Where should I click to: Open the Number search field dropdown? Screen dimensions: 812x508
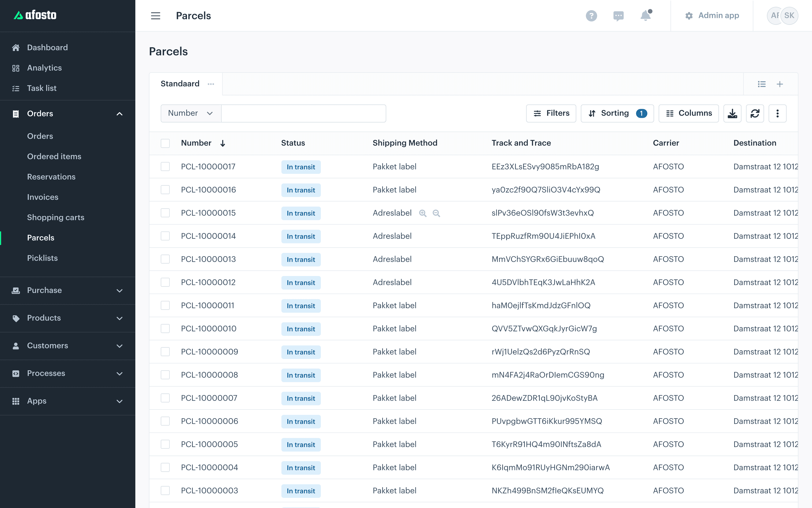pos(191,114)
